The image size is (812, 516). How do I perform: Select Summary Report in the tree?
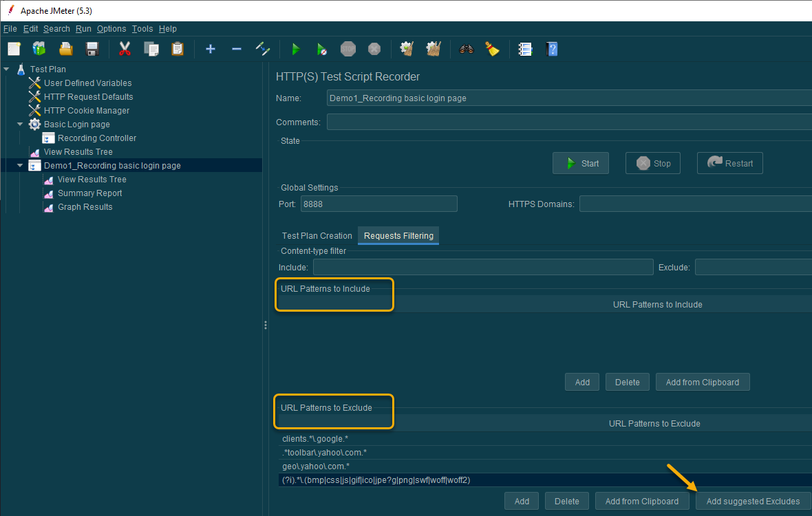(89, 193)
